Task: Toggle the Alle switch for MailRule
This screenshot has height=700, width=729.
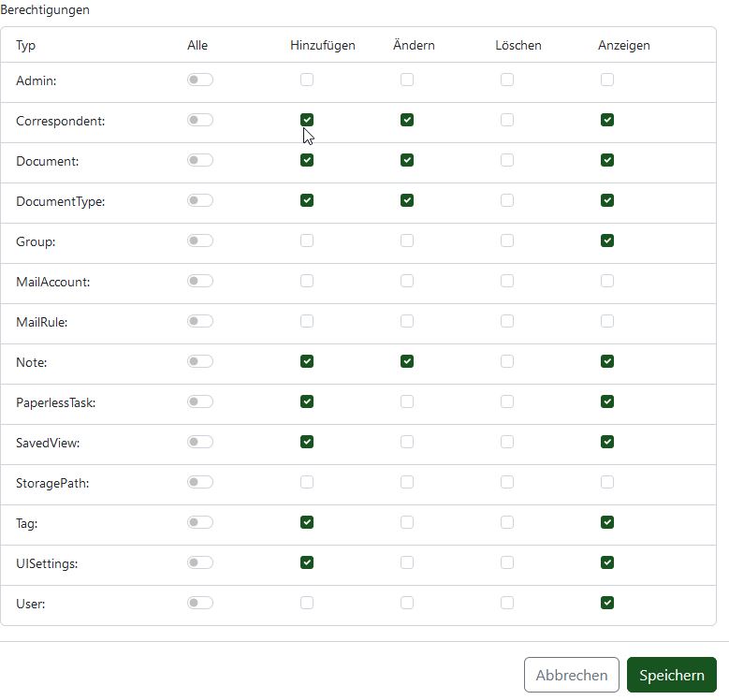Action: point(200,321)
